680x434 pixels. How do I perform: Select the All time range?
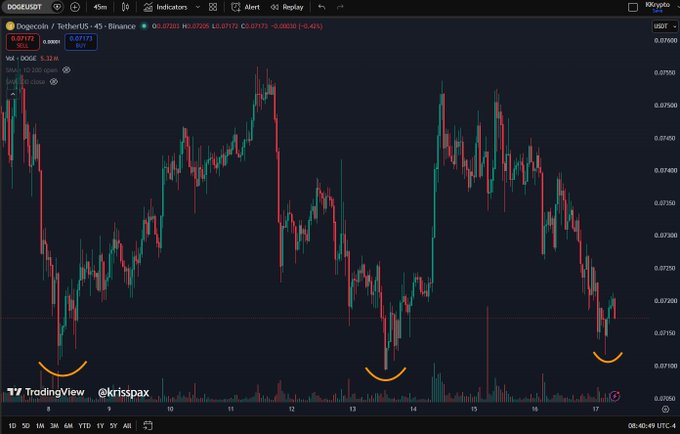point(127,426)
